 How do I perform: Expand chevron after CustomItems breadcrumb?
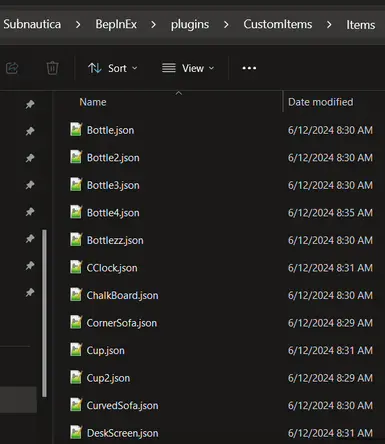(329, 25)
